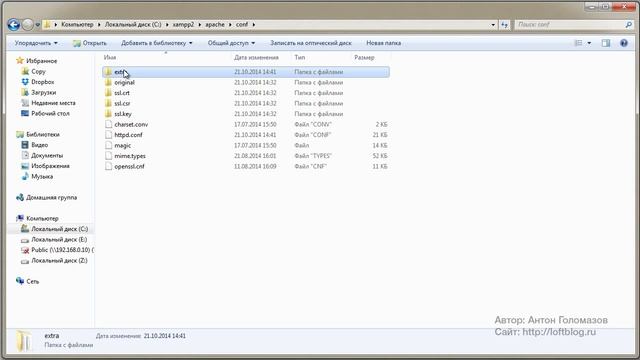640x360 pixels.
Task: Click the extra folder preview in details pane
Action: tap(24, 340)
